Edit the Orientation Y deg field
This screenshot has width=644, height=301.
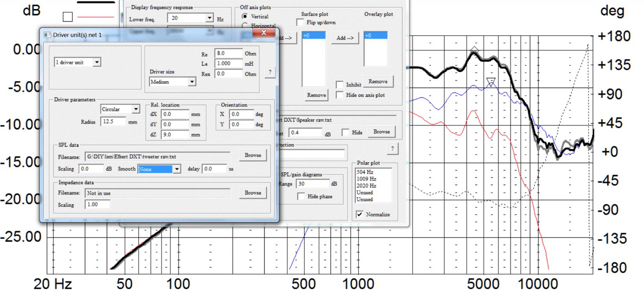(241, 124)
